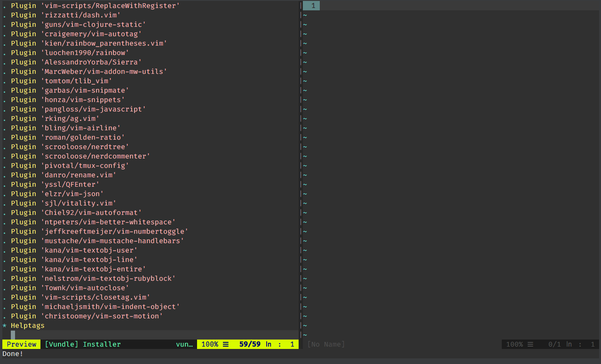Click the 'MarcWeber/vim-addon-mw-utils' plugin line
The width and height of the screenshot is (601, 364).
85,71
